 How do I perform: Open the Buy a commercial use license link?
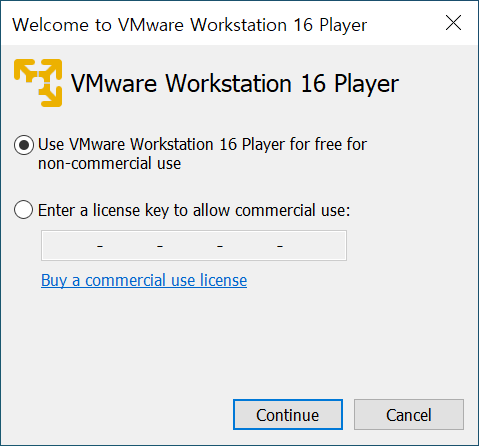coord(144,280)
